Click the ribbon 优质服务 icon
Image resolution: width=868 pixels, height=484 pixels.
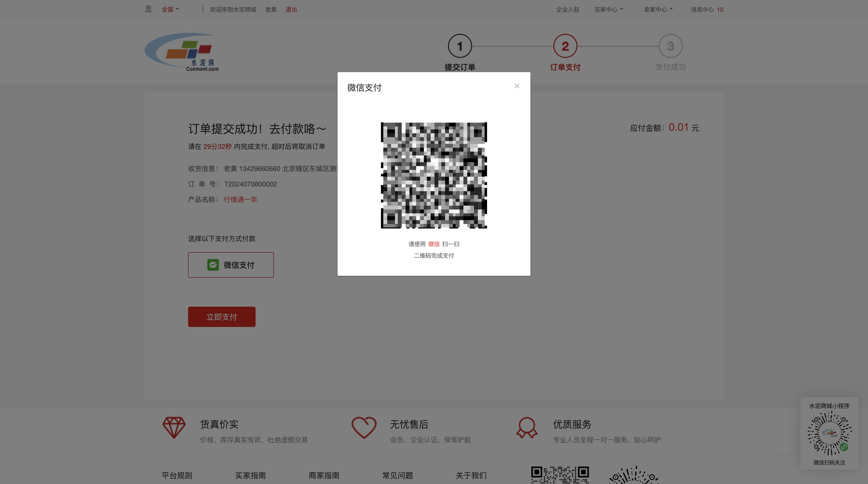point(527,428)
